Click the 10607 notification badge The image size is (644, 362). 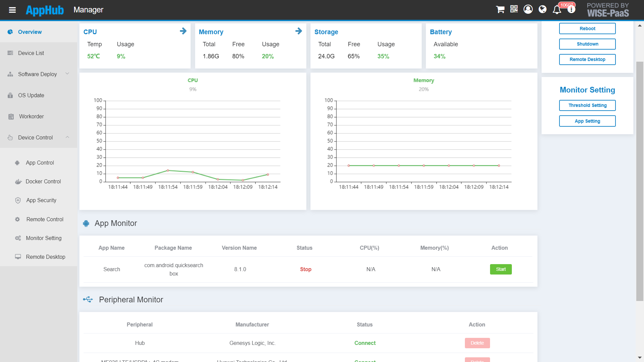click(x=567, y=5)
